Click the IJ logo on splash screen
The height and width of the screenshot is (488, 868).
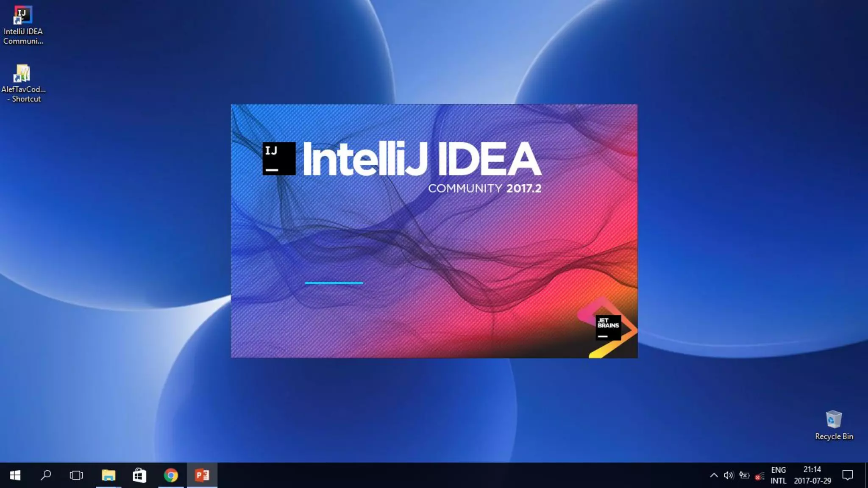[279, 159]
